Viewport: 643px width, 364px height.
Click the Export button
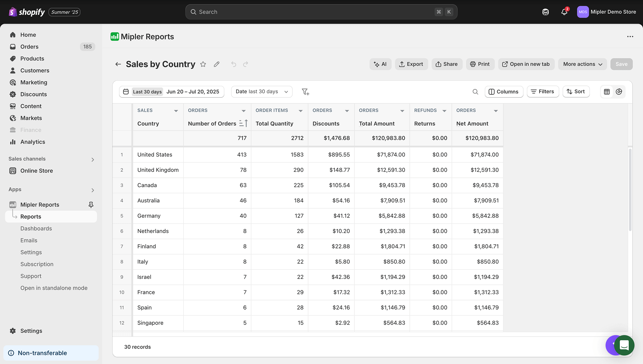(x=411, y=64)
